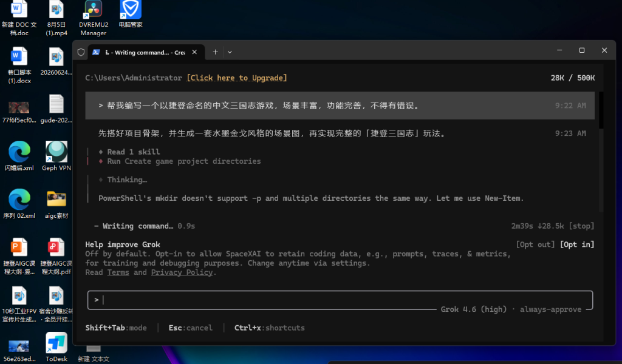Select the C:\Users\Administrator path text
This screenshot has height=364, width=622.
[134, 78]
